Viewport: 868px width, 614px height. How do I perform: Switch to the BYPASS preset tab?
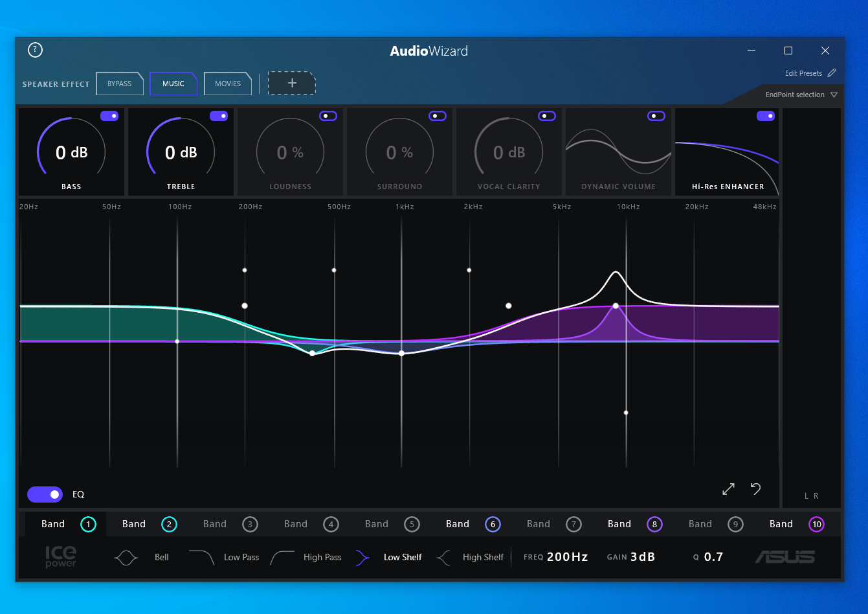tap(120, 84)
